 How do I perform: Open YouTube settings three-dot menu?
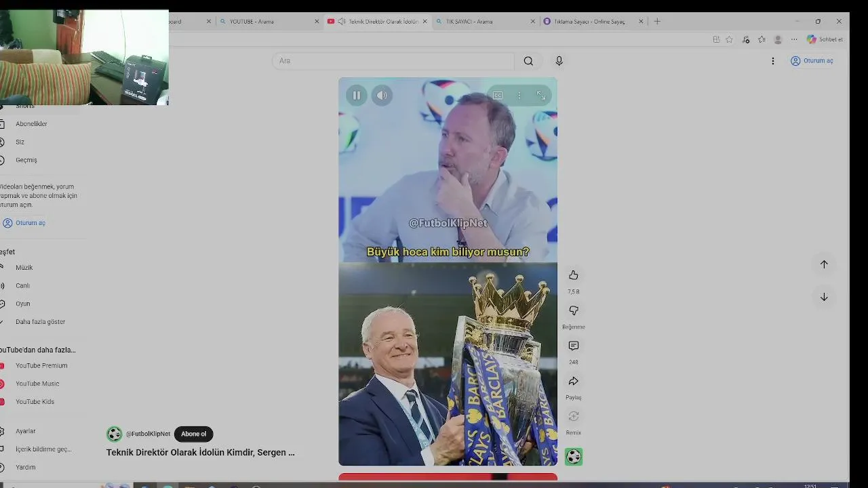click(772, 61)
